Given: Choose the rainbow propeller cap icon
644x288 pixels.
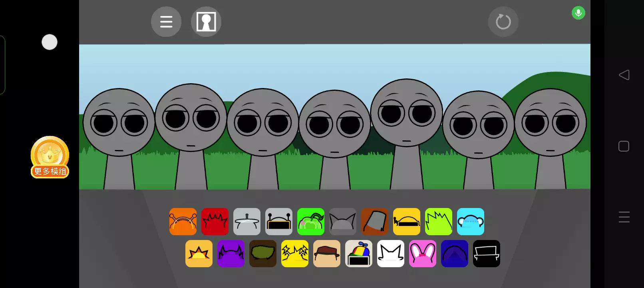Looking at the screenshot, I should 359,254.
